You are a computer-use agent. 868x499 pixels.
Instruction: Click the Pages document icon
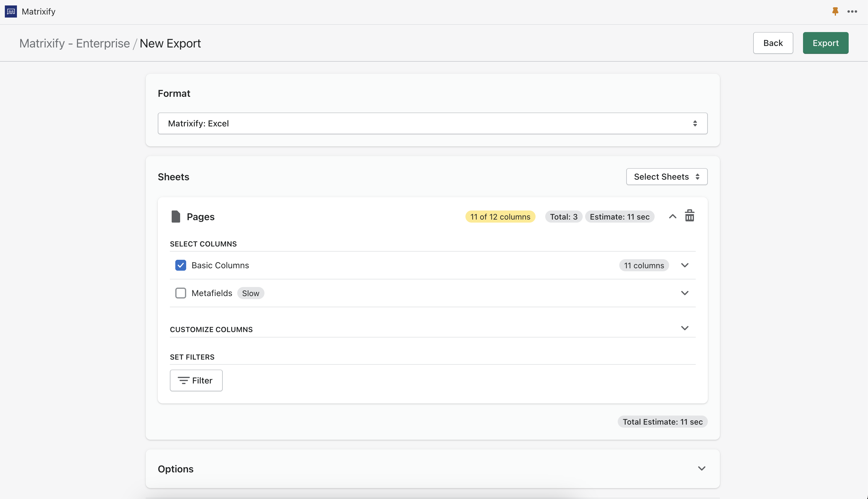point(176,217)
